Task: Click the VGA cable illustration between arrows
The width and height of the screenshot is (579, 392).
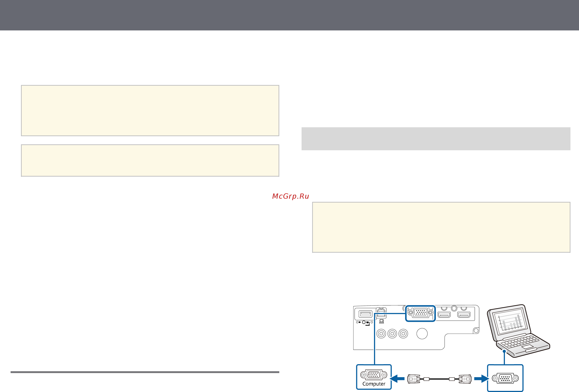Action: (x=439, y=379)
